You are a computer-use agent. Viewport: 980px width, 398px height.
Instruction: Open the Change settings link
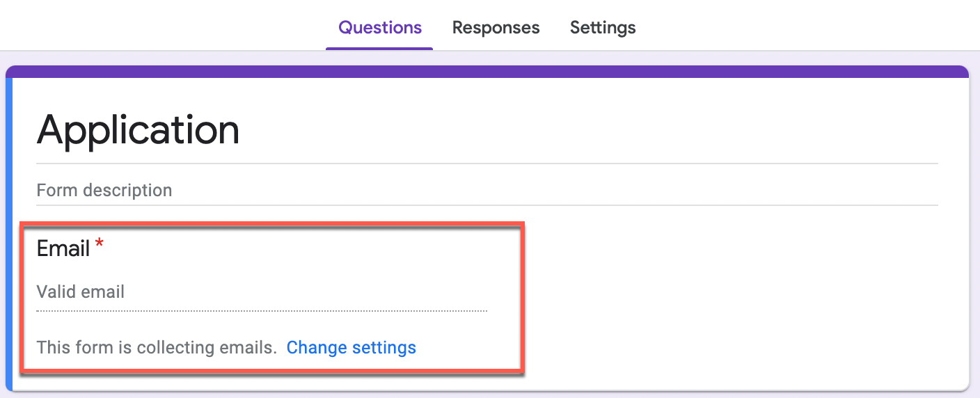pyautogui.click(x=351, y=347)
